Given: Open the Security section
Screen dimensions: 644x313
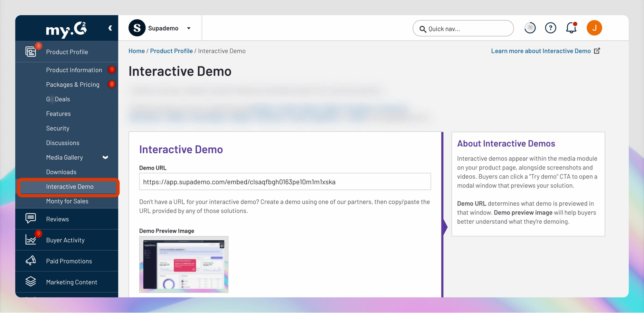Looking at the screenshot, I should 58,128.
